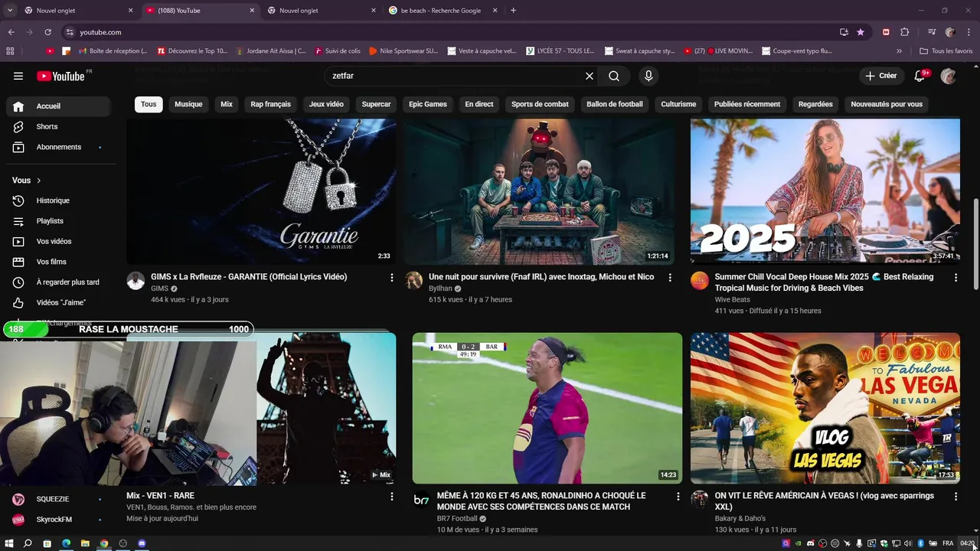The image size is (980, 551).
Task: Select the Sports de combat chip
Action: (540, 104)
